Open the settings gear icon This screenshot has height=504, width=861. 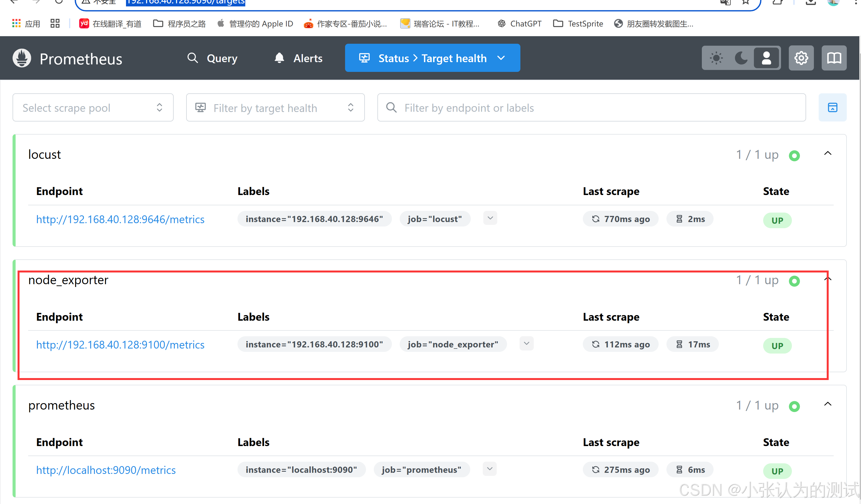(x=801, y=58)
